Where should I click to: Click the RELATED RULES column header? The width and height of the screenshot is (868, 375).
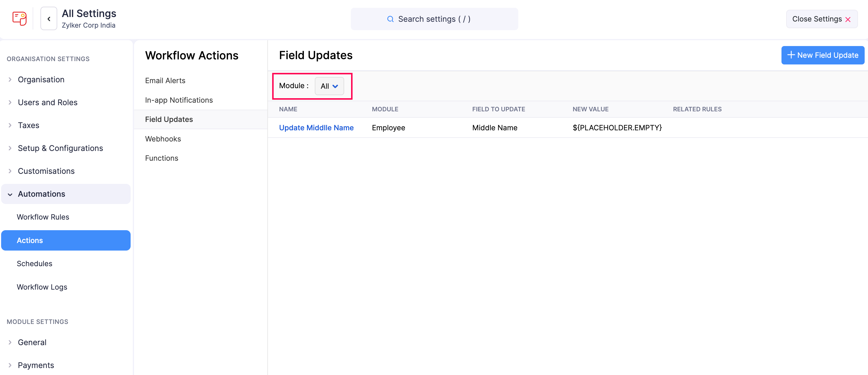pos(697,109)
